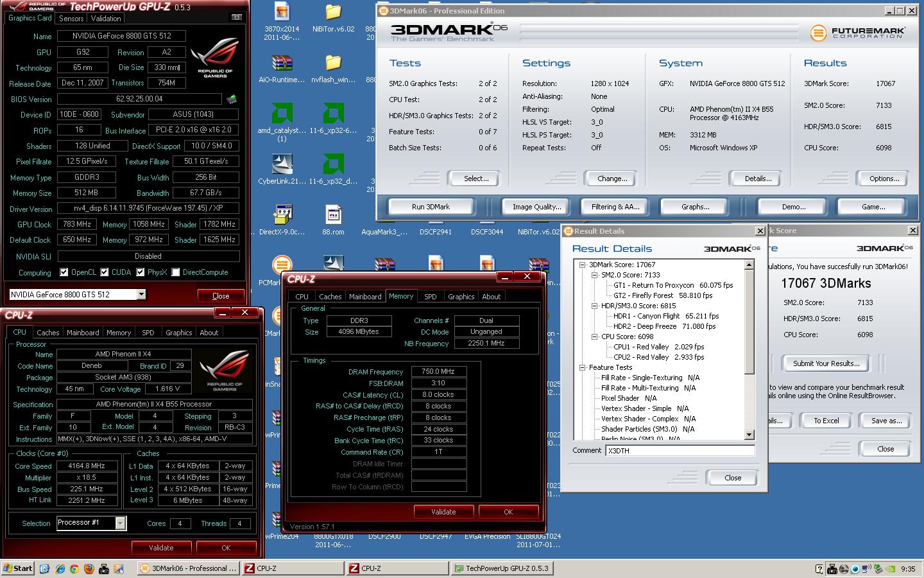This screenshot has width=924, height=578.
Task: Collapse the Feature Tests tree node
Action: coord(583,367)
